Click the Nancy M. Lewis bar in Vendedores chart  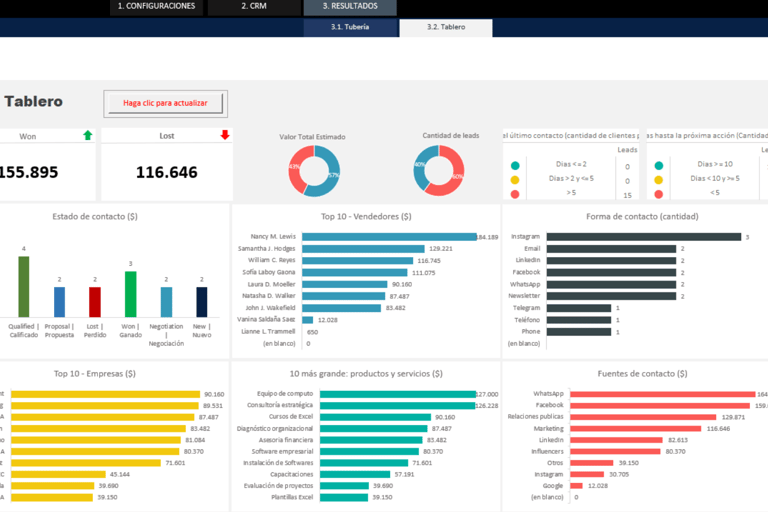coord(389,237)
